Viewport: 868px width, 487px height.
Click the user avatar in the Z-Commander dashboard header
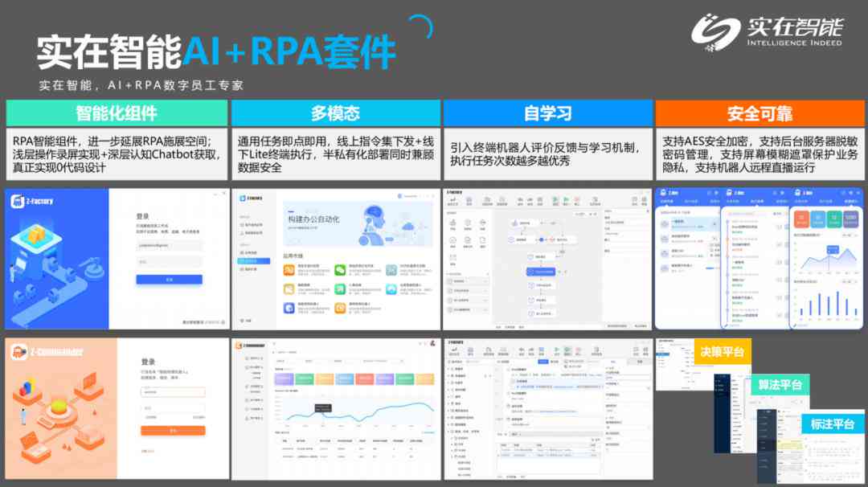coord(432,344)
